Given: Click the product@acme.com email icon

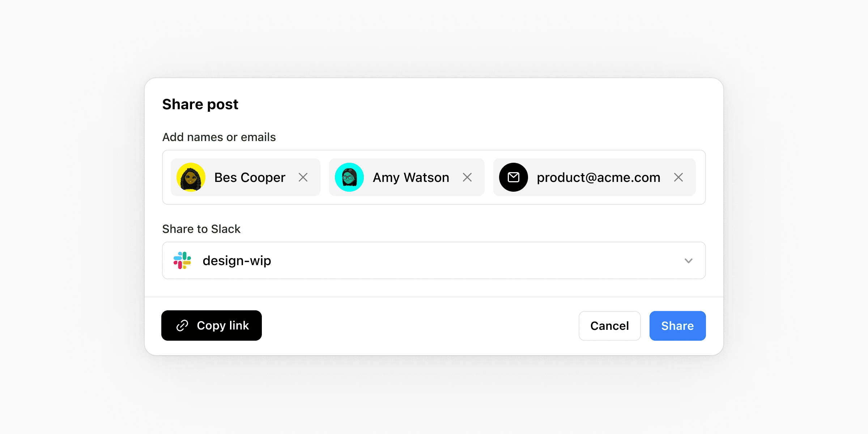Looking at the screenshot, I should (x=514, y=177).
